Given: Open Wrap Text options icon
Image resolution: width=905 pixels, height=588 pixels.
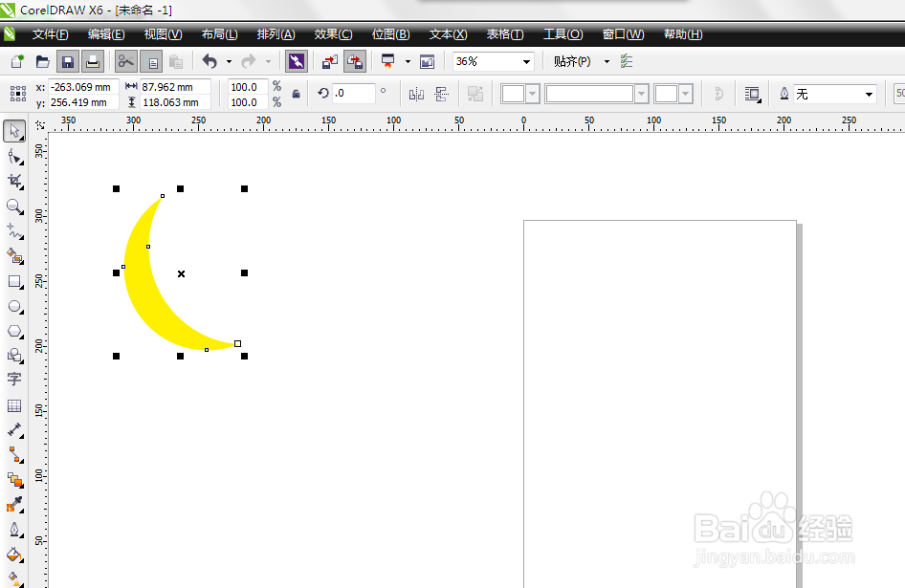Looking at the screenshot, I should pos(753,94).
